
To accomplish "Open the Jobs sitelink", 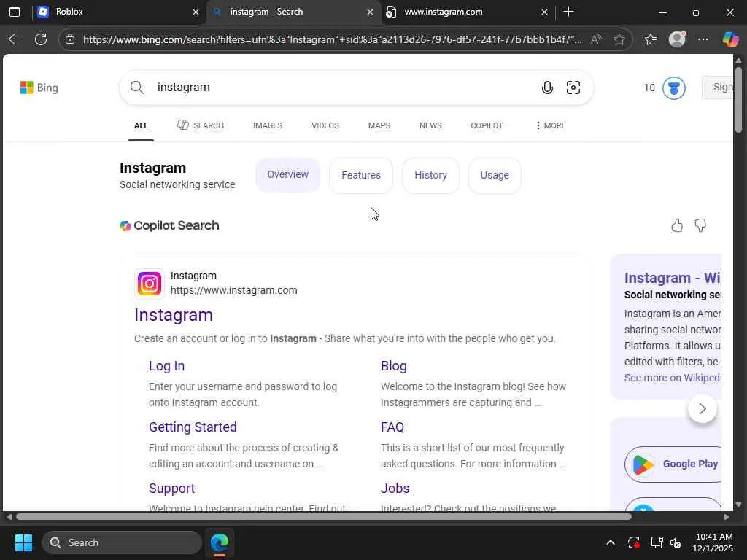I will (395, 489).
